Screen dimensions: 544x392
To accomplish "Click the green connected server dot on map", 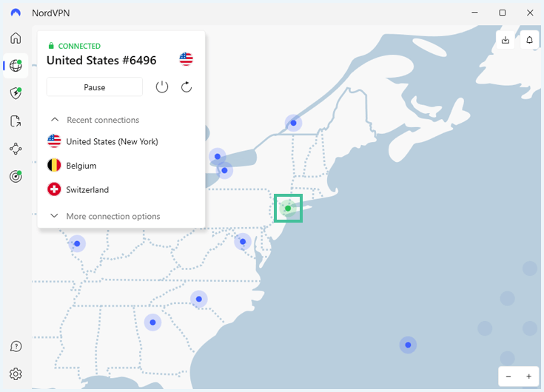I will tap(288, 209).
